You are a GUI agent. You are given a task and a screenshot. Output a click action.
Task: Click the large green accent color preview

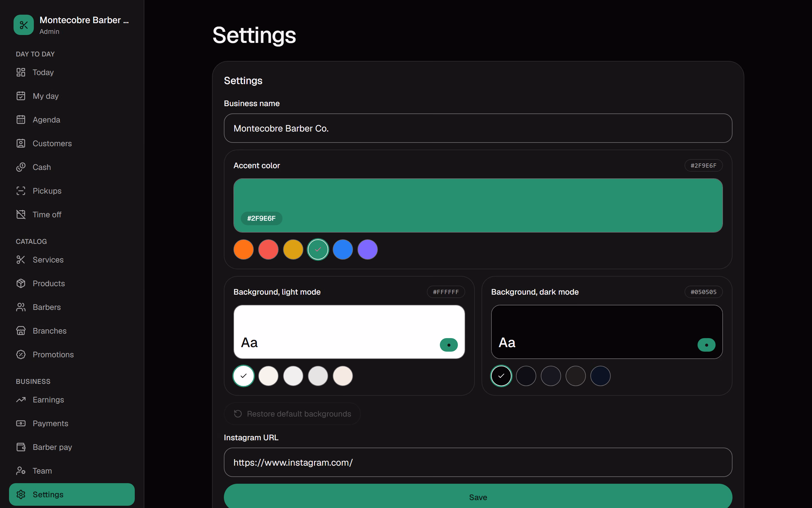[x=478, y=205]
